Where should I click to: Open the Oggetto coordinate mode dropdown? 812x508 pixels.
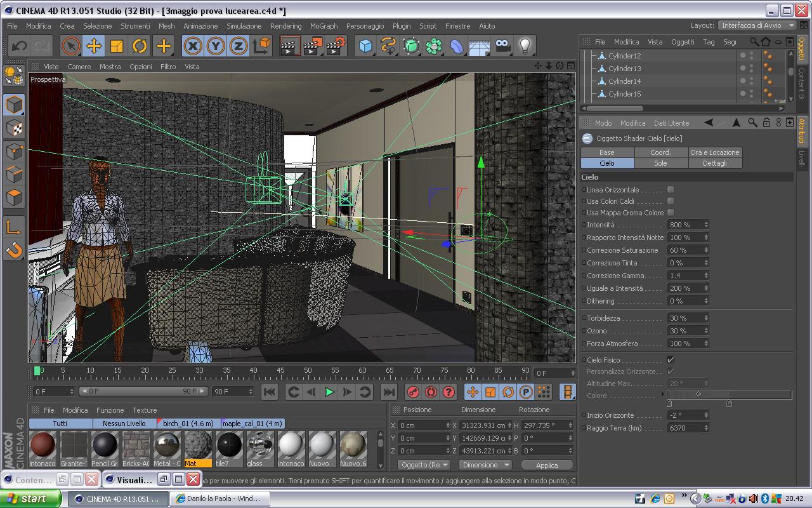[x=424, y=465]
